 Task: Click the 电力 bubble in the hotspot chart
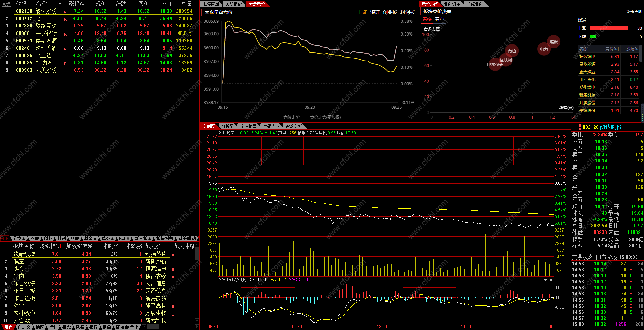point(544,49)
